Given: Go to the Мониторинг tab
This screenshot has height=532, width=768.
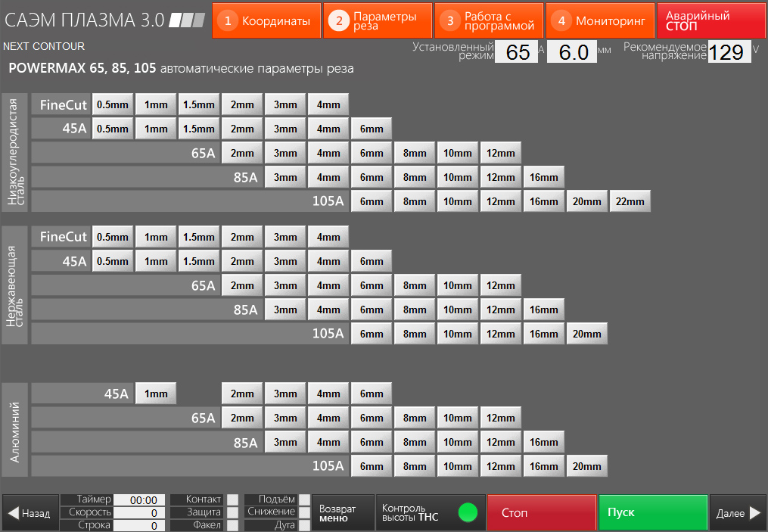Looking at the screenshot, I should (x=600, y=20).
